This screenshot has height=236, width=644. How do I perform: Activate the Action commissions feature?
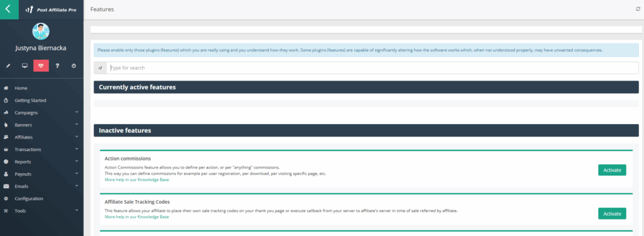612,170
